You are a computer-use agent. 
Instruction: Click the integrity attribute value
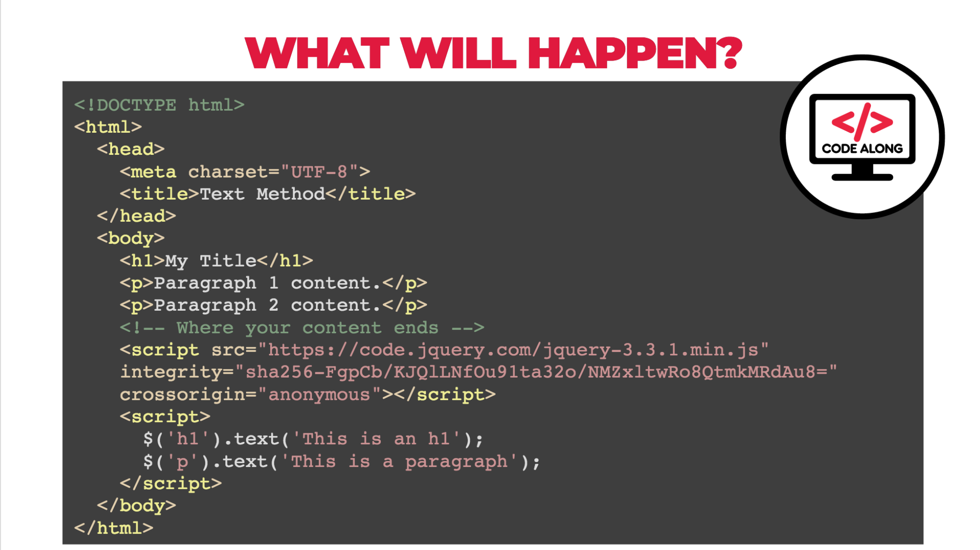coord(478,373)
